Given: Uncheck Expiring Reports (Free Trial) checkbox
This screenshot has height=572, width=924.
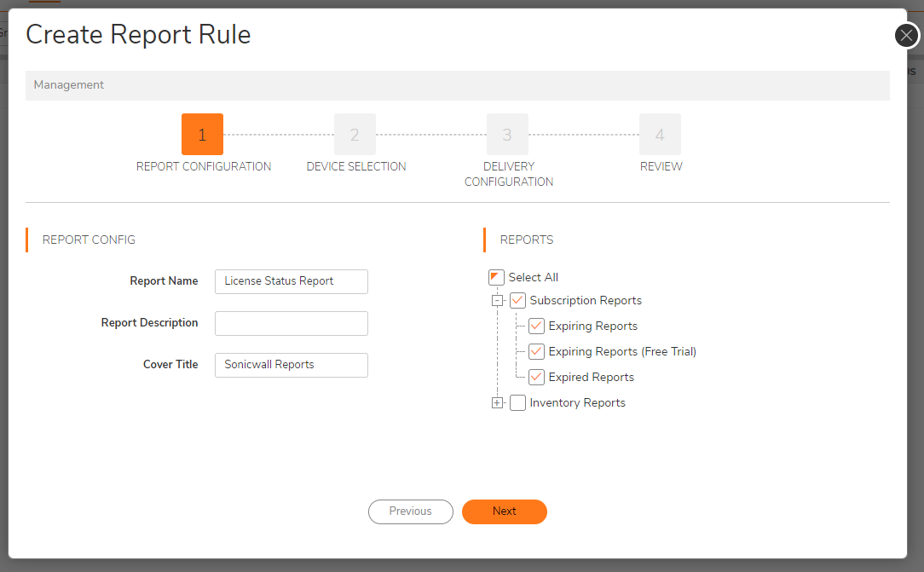Looking at the screenshot, I should point(536,351).
